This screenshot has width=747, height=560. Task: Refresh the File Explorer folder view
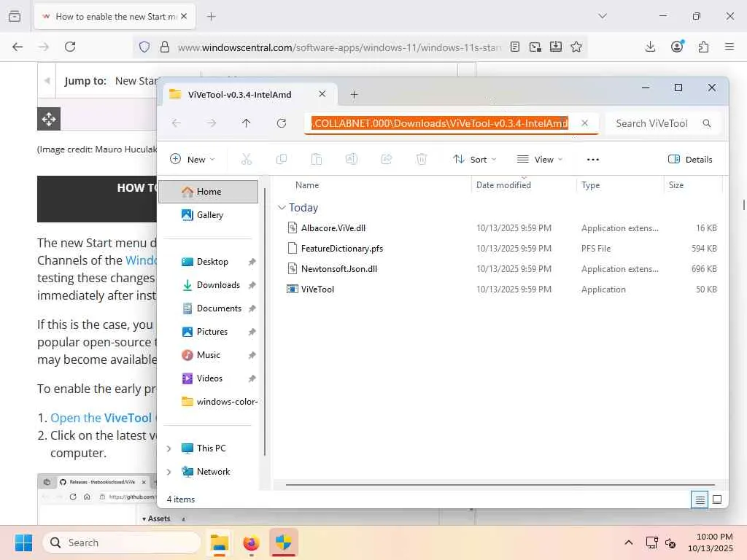tap(282, 123)
